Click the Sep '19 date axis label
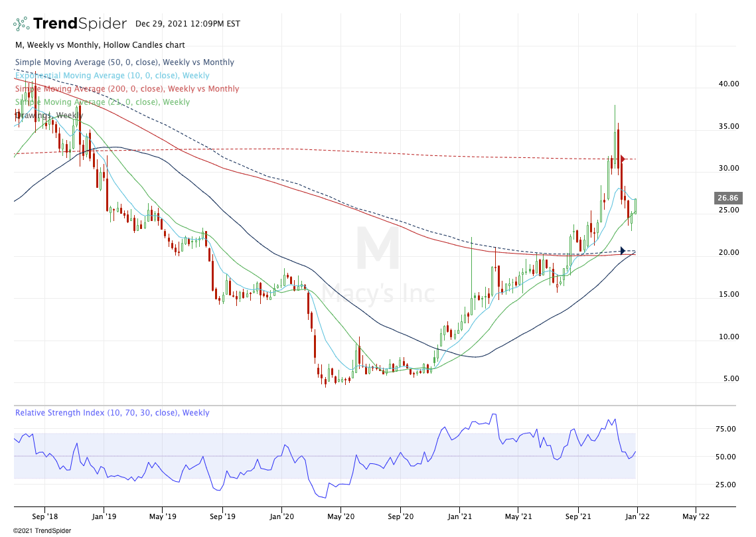 [x=223, y=516]
